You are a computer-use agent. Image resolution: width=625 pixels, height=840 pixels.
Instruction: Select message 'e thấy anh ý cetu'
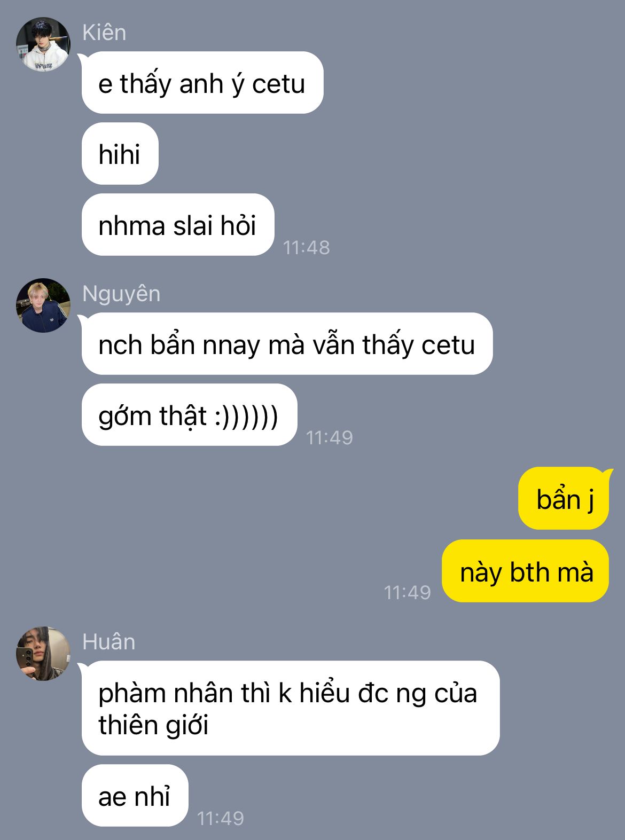coord(202,83)
